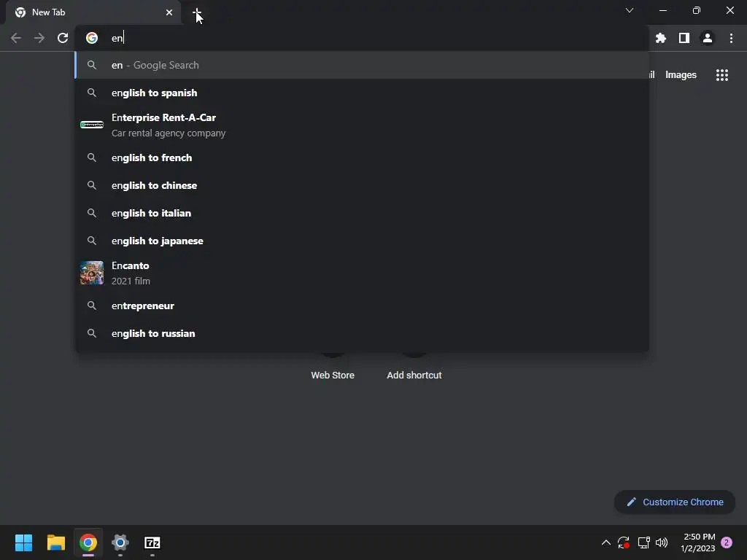
Task: Open the Settings gear taskbar icon
Action: (120, 542)
